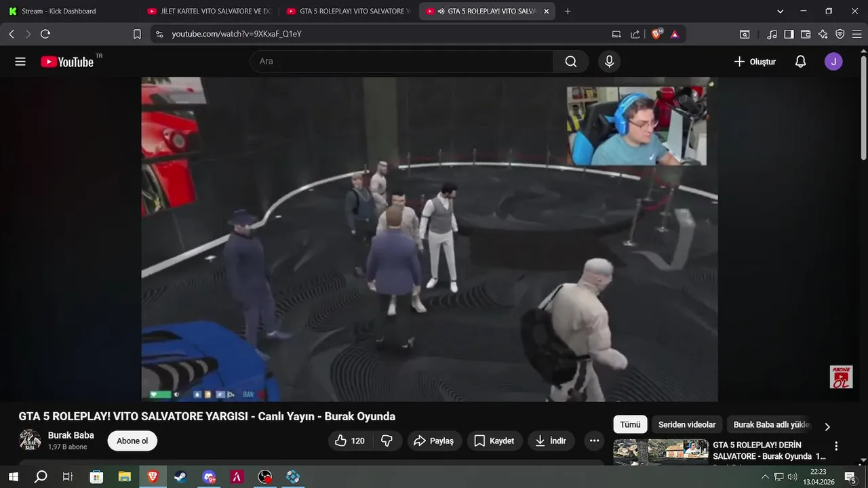
Task: Open Brave Shields lion icon
Action: [x=656, y=34]
